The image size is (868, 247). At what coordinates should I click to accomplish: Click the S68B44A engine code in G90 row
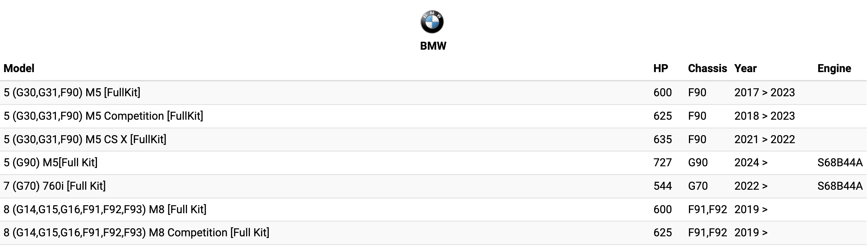(x=839, y=162)
